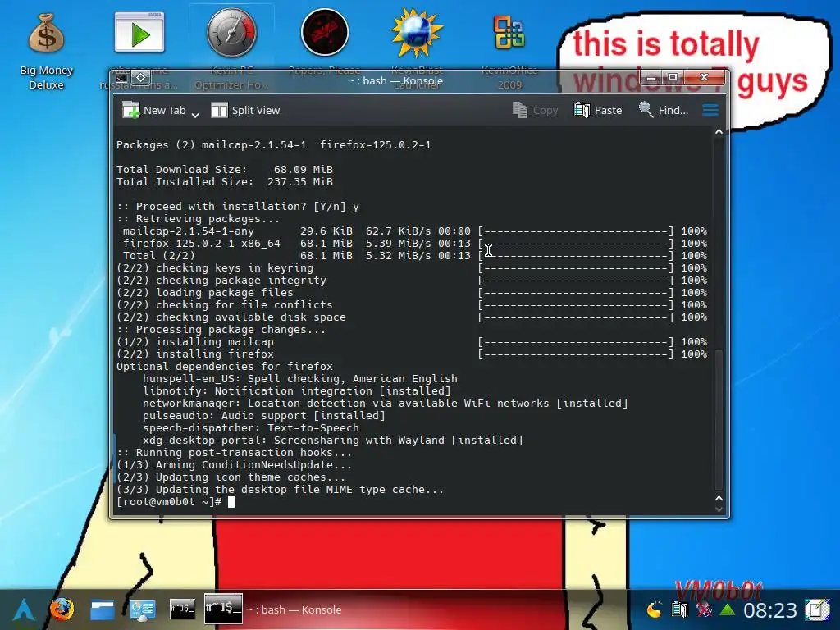Click ':: Running post-transaction hooks...' line
The image size is (840, 630).
coord(234,453)
